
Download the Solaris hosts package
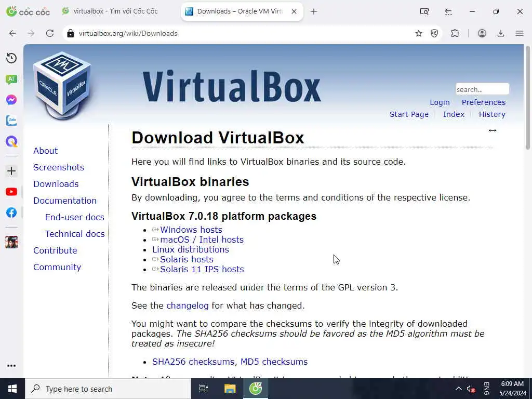click(187, 259)
